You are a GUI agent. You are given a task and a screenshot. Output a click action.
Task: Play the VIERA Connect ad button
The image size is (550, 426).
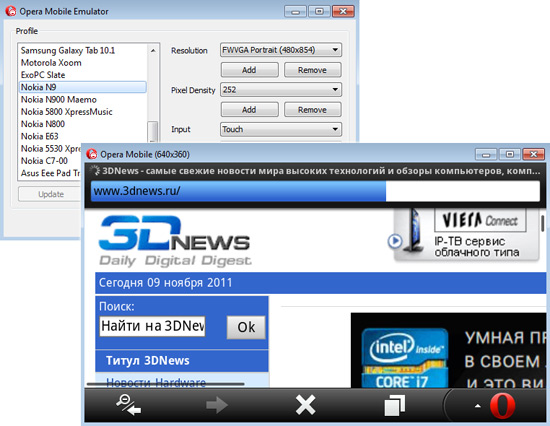tap(395, 241)
